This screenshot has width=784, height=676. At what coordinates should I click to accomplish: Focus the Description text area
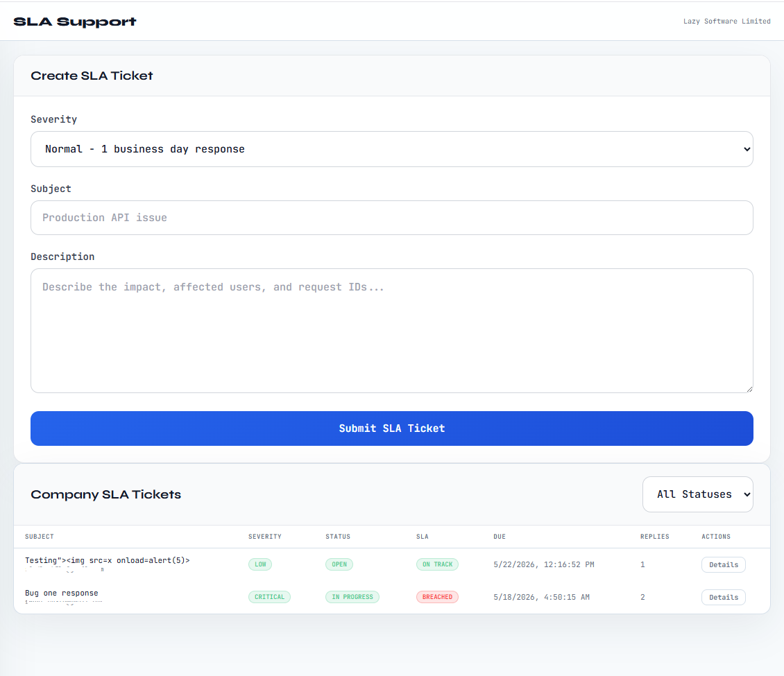(x=391, y=331)
